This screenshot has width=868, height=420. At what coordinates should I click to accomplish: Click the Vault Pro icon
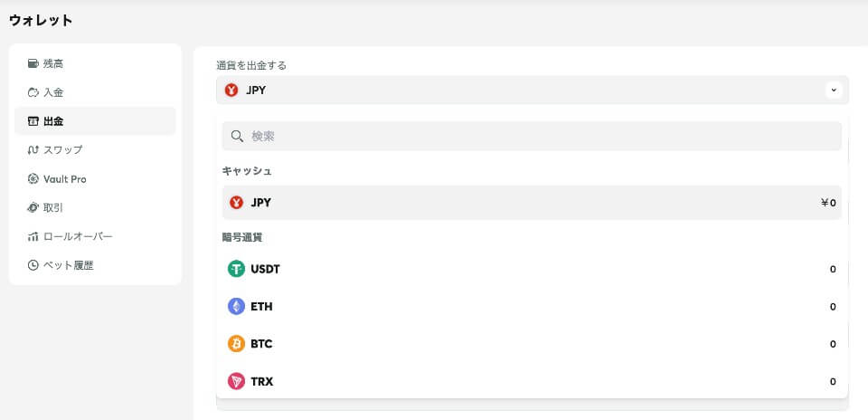pos(33,179)
